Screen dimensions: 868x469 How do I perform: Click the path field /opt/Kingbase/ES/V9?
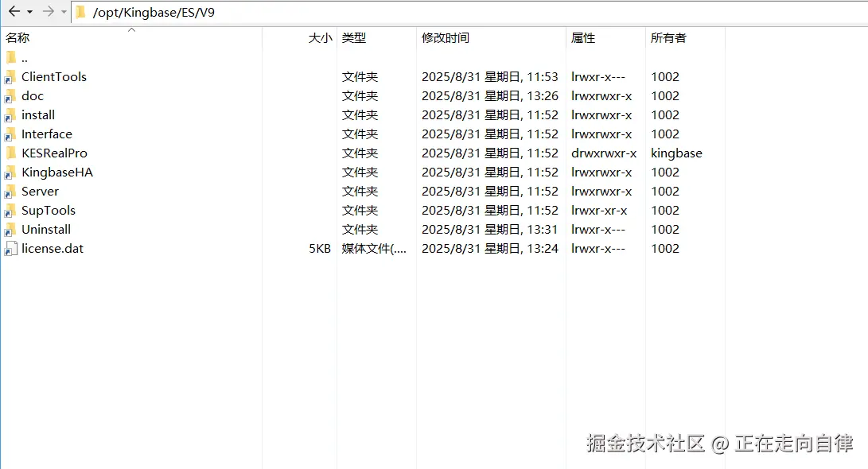coord(469,12)
